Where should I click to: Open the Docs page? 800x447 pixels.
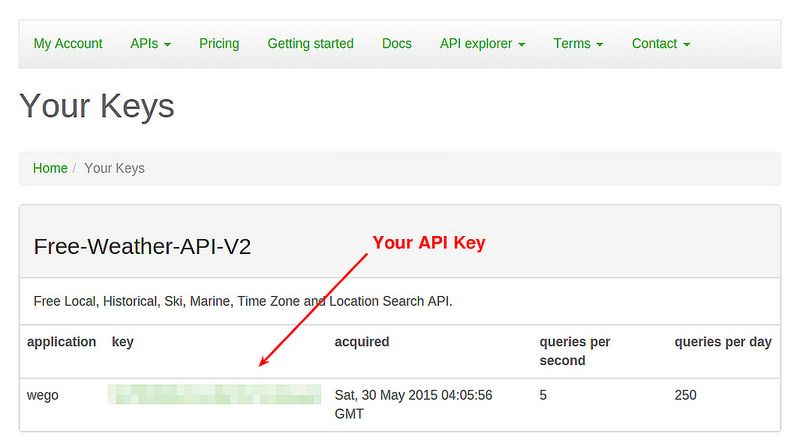397,44
